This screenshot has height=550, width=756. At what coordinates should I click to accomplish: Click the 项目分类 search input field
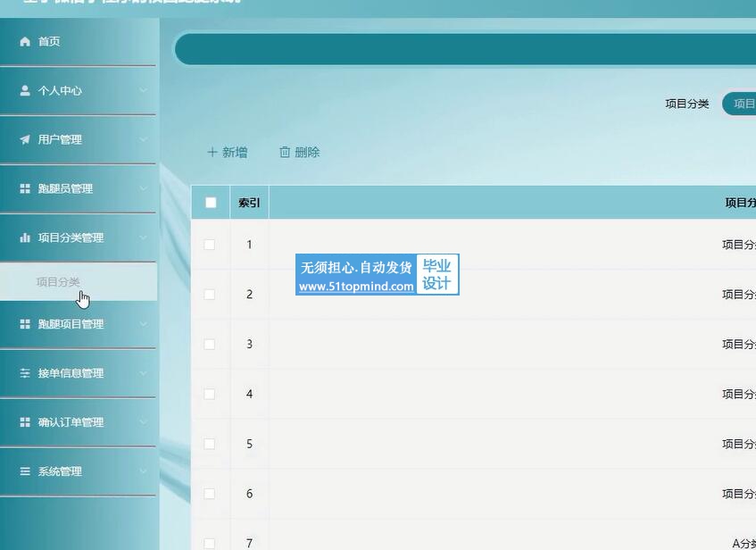pyautogui.click(x=740, y=104)
